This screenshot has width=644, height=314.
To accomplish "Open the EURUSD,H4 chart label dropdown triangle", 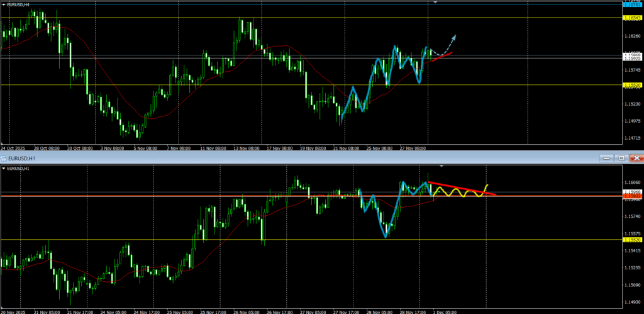I will click(x=3, y=4).
